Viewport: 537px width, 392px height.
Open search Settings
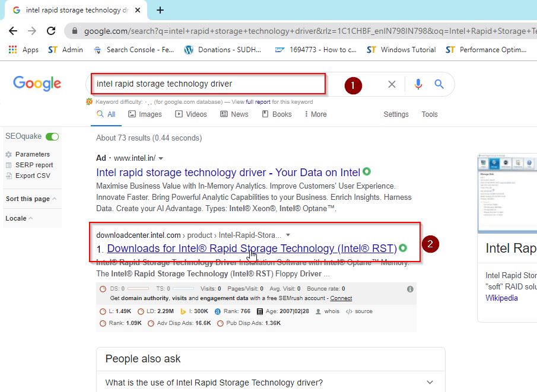click(x=396, y=114)
